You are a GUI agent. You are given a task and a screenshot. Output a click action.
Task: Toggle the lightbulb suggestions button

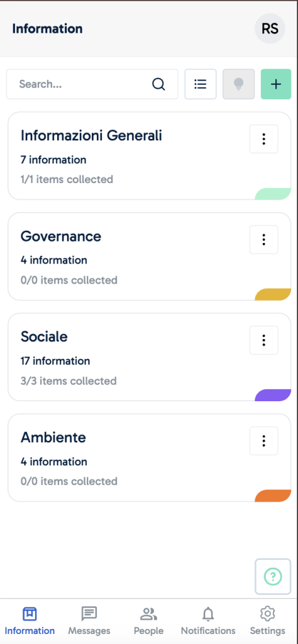click(238, 84)
